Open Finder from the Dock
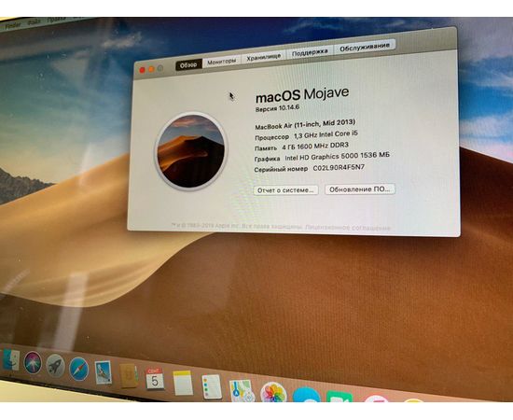 point(10,359)
